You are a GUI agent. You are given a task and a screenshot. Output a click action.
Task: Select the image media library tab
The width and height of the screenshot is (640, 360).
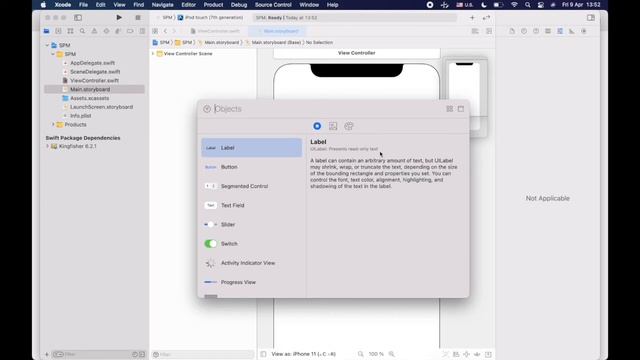tap(333, 126)
